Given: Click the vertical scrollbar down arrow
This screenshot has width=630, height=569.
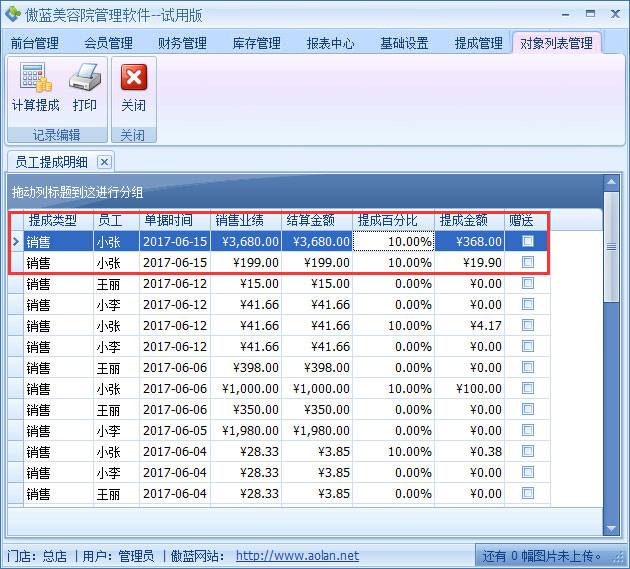Looking at the screenshot, I should tap(611, 527).
